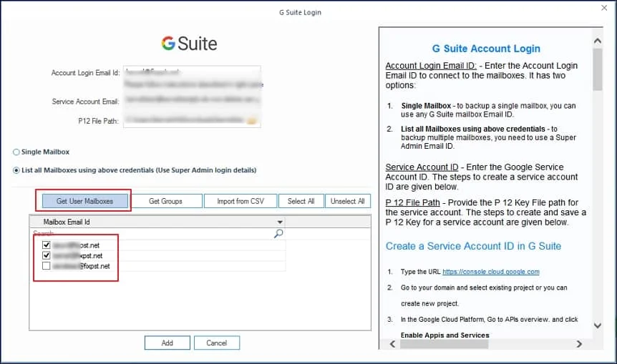Click the help panel vertical scrollbar thumb

(x=598, y=69)
